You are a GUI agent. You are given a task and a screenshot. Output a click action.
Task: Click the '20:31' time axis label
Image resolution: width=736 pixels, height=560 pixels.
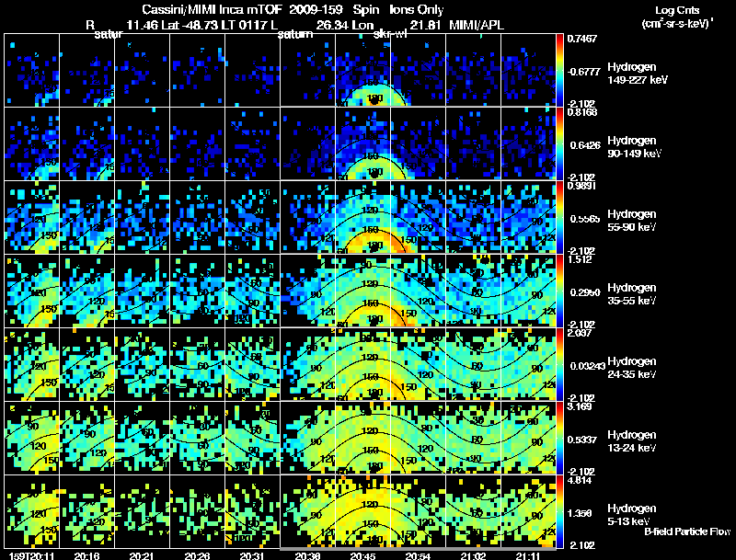pos(252,556)
